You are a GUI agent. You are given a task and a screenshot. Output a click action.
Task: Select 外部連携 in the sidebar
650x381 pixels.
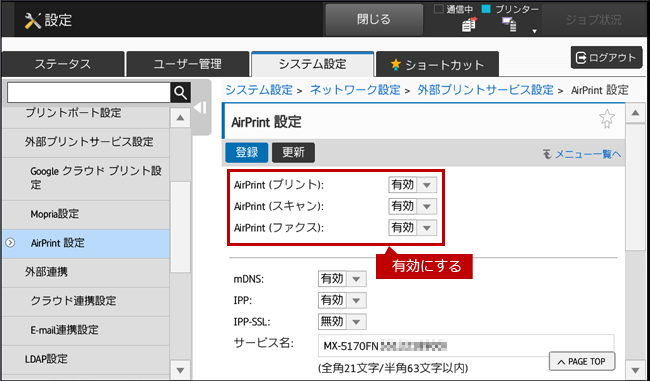(86, 273)
